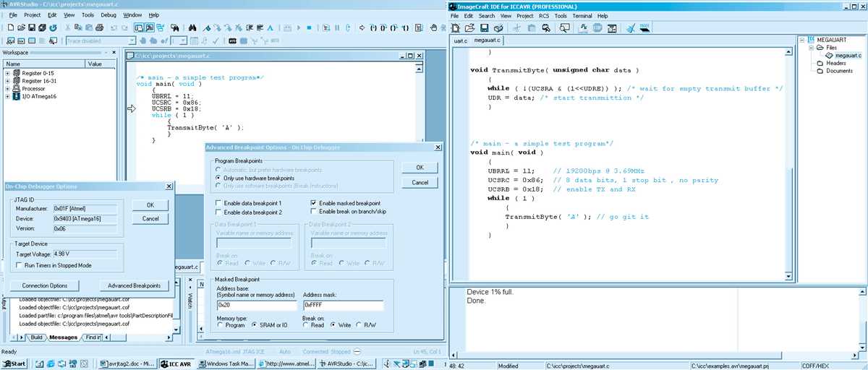Viewport: 868px width, 370px height.
Task: Click the Connection Options button
Action: 45,285
